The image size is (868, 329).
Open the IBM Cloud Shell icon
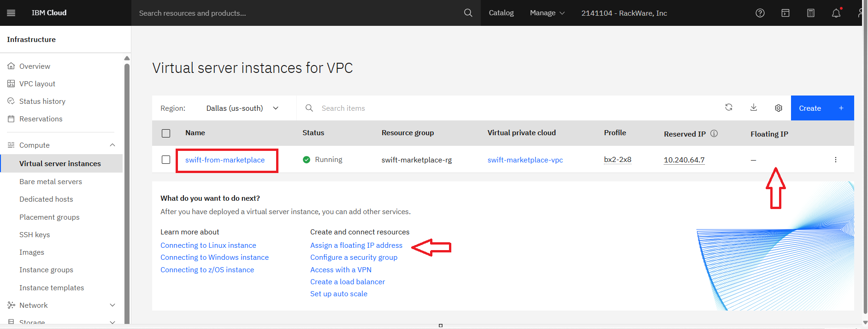785,13
